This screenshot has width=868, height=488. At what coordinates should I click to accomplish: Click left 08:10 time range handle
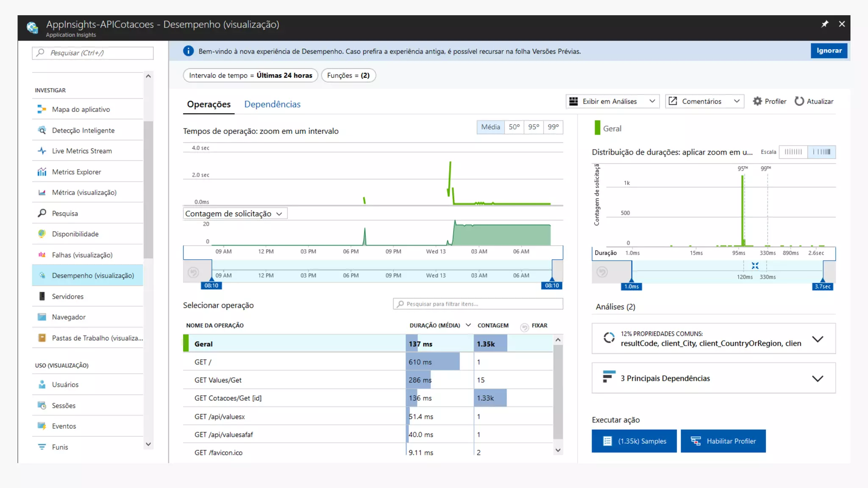click(211, 285)
